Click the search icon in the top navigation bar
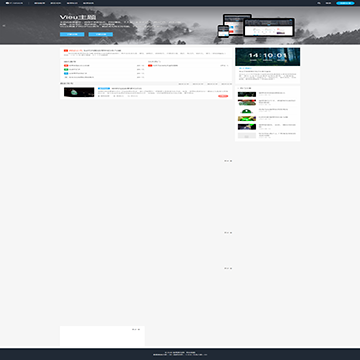This screenshot has width=360, height=360. tap(319, 3)
